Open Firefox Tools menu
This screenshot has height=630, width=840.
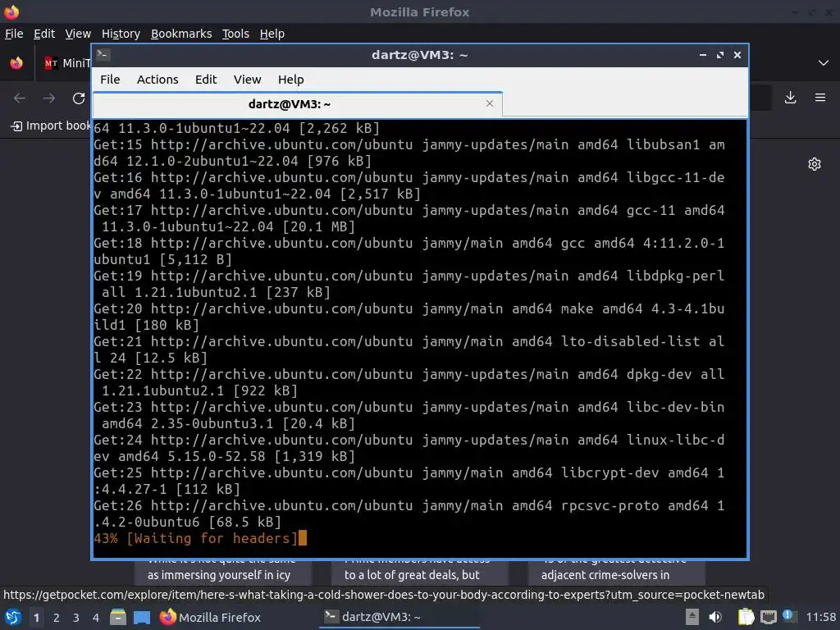point(235,34)
